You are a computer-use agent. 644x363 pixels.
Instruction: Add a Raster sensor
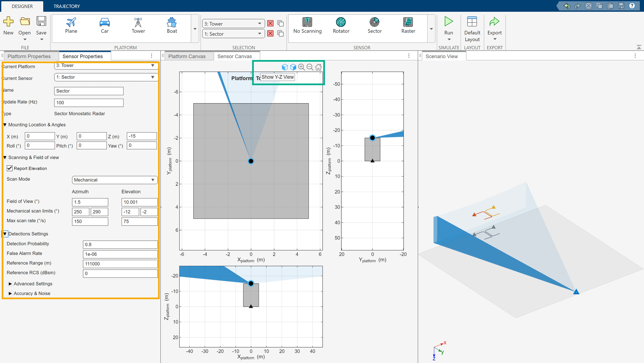408,26
